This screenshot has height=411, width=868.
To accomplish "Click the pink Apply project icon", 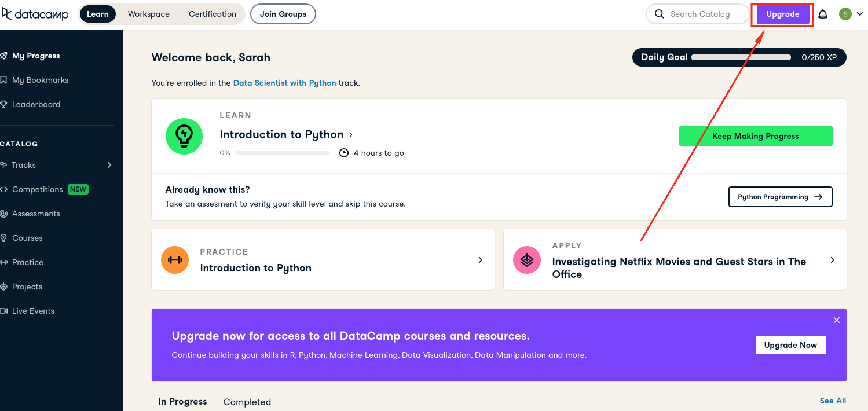I will pos(527,260).
